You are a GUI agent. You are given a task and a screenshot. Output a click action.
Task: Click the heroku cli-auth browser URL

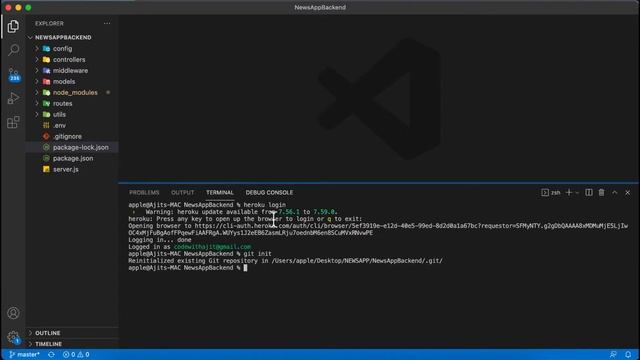coord(378,229)
